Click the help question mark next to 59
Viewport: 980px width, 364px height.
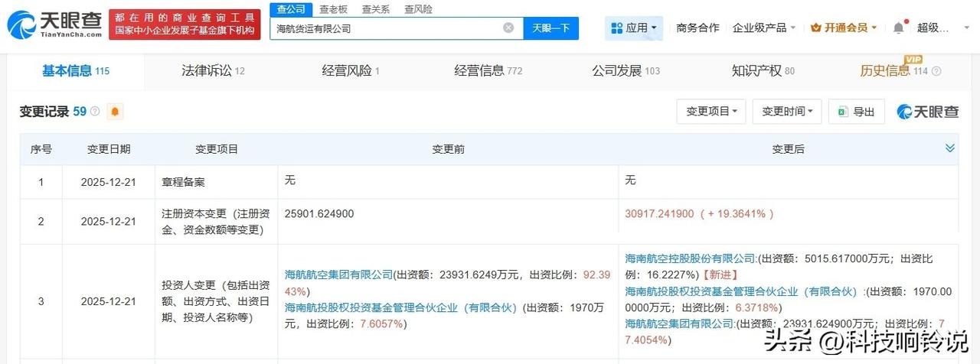coord(95,112)
